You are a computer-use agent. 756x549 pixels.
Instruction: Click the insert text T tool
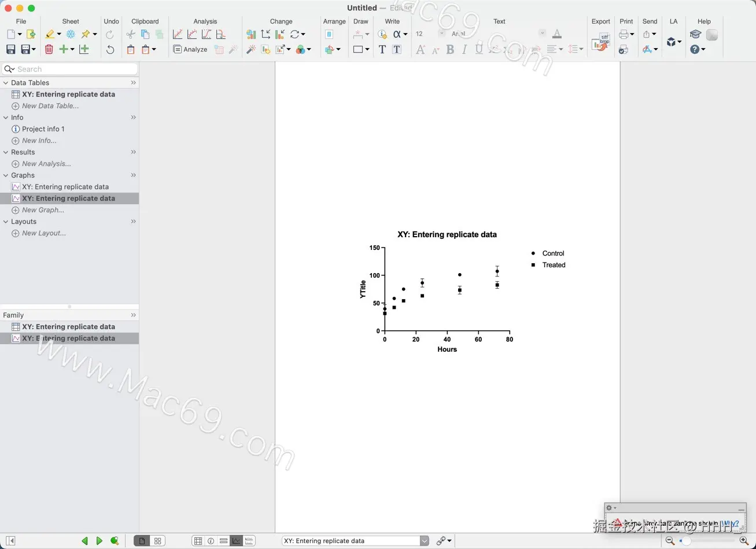point(382,50)
